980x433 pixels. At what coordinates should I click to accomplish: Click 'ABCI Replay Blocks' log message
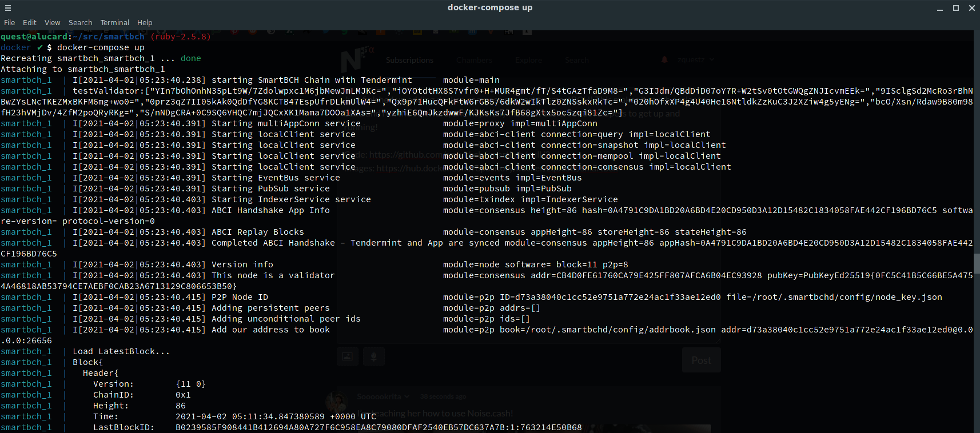pos(258,232)
